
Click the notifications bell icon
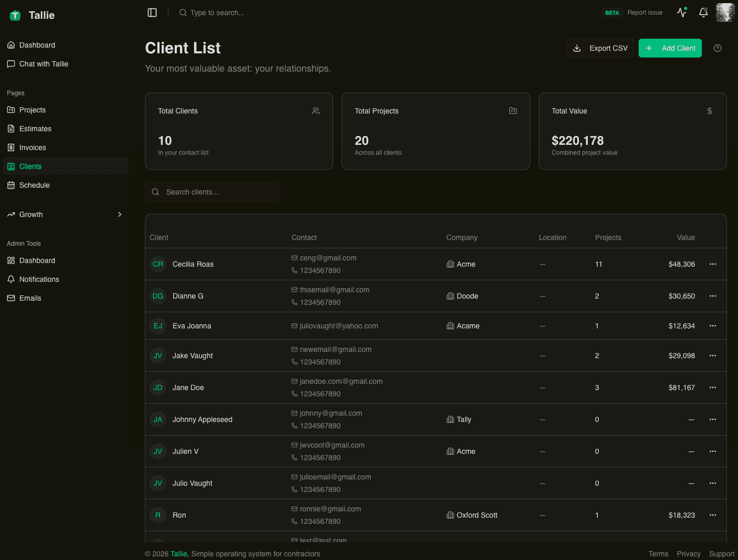click(x=703, y=13)
